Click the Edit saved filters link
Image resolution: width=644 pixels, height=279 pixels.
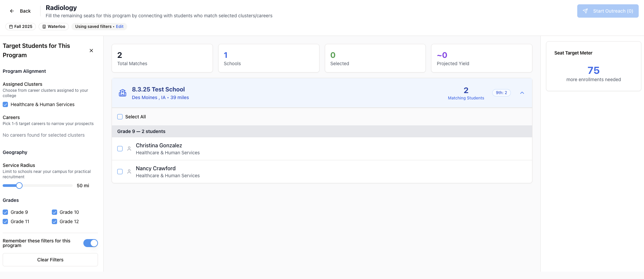[120, 27]
